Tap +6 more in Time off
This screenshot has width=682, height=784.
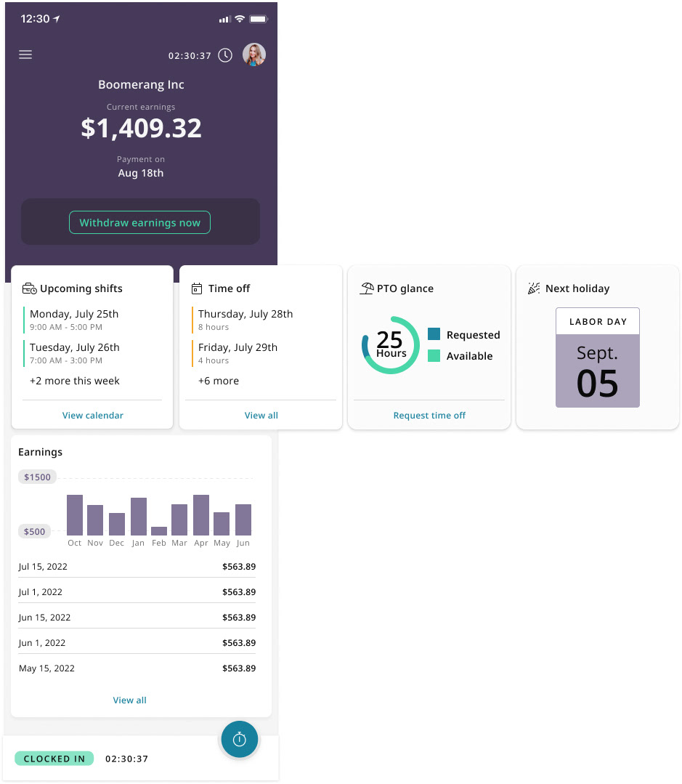(219, 381)
